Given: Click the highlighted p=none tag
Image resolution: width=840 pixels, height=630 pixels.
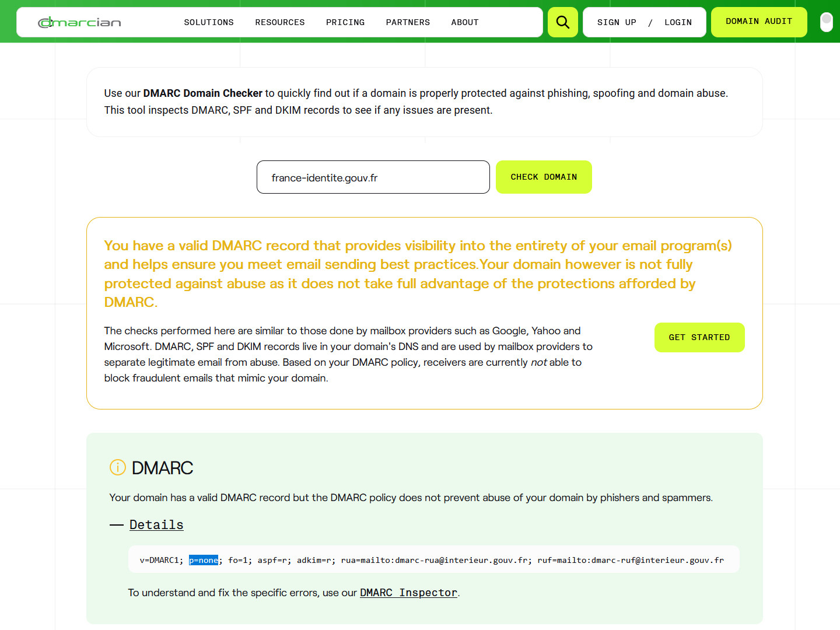Looking at the screenshot, I should [x=204, y=560].
